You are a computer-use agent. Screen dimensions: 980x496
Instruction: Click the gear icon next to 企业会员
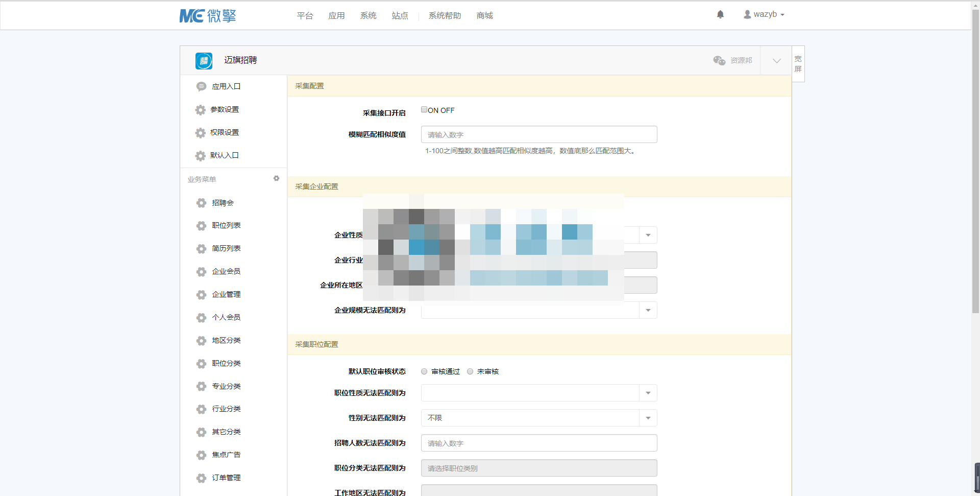(201, 272)
